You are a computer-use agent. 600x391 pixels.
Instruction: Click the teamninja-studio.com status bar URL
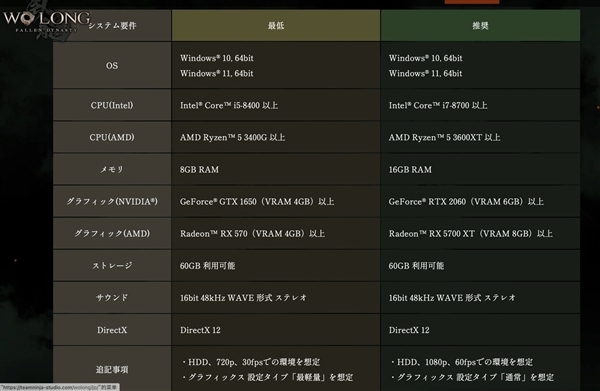point(59,387)
